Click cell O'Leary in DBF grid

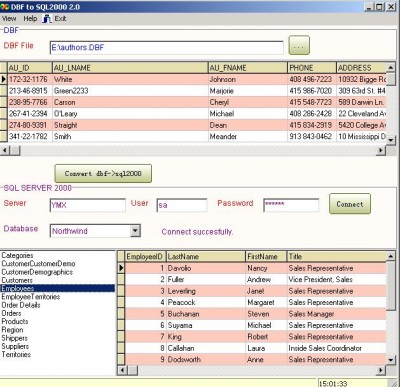(x=130, y=114)
